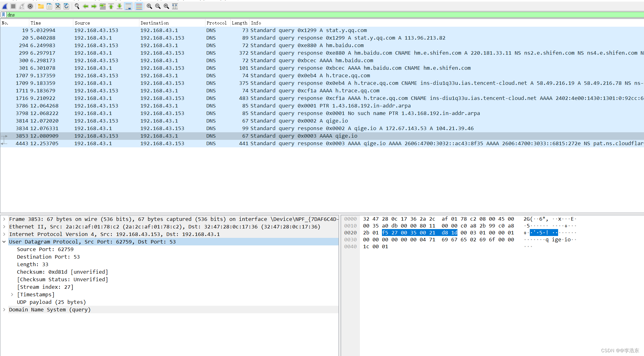This screenshot has height=356, width=644.
Task: Zoom in on packet text
Action: pyautogui.click(x=149, y=6)
